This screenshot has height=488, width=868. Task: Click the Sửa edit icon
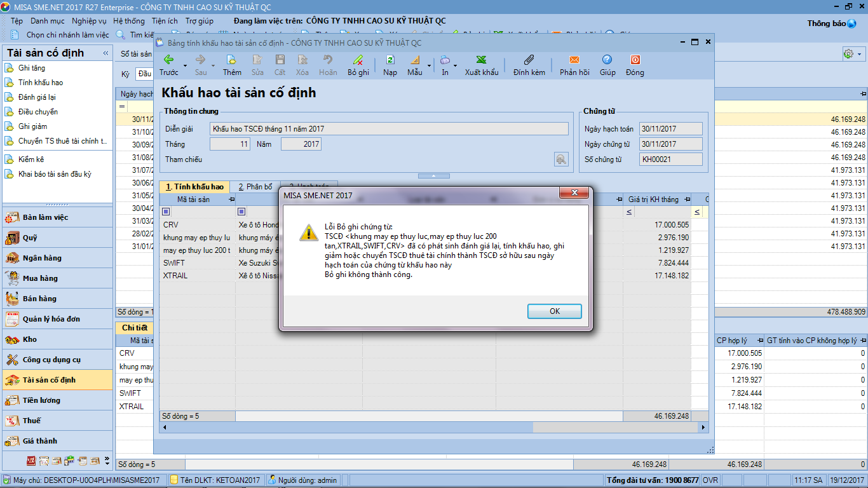click(257, 60)
